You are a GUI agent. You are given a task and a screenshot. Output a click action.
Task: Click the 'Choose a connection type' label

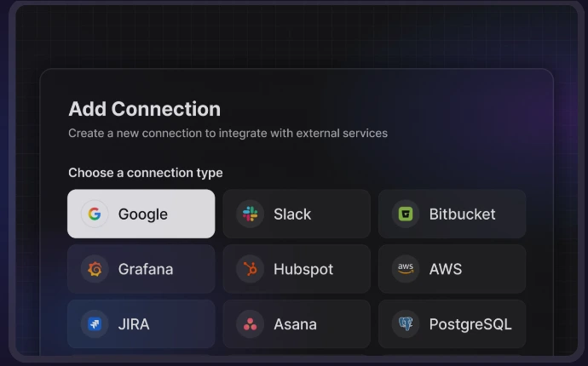coord(146,173)
